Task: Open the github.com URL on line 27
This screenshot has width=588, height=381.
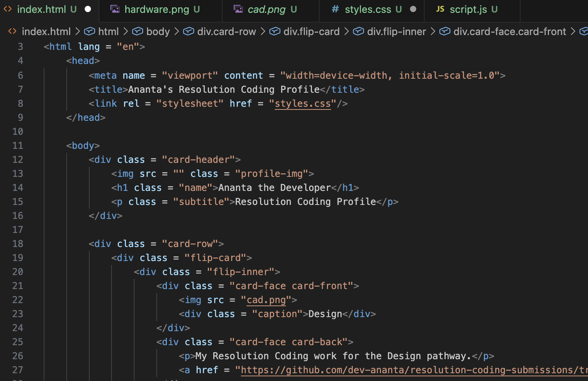Action: pos(414,370)
